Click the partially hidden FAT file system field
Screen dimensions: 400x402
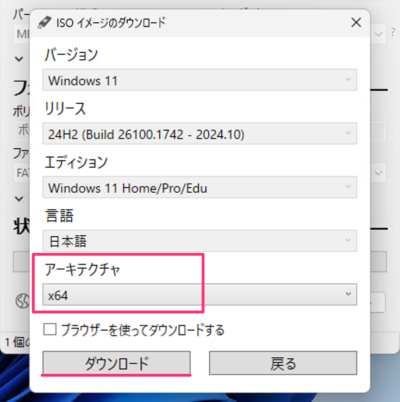pos(22,173)
